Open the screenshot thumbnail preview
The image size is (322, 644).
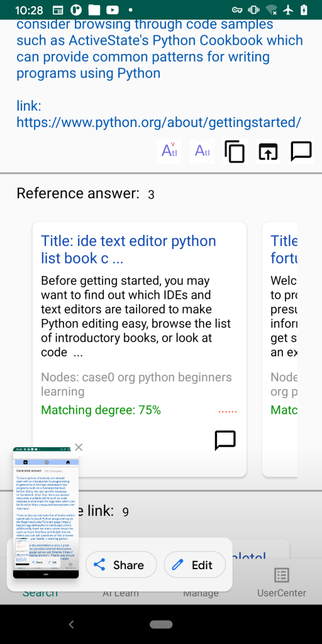[45, 513]
